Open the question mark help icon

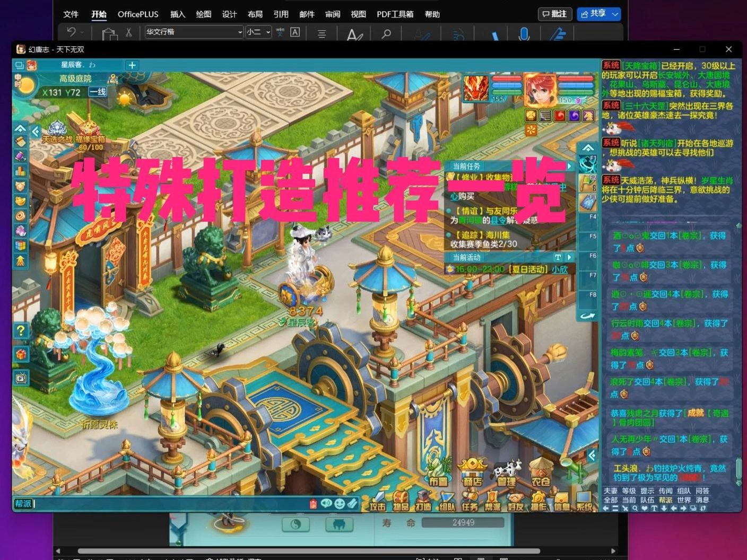pyautogui.click(x=21, y=331)
